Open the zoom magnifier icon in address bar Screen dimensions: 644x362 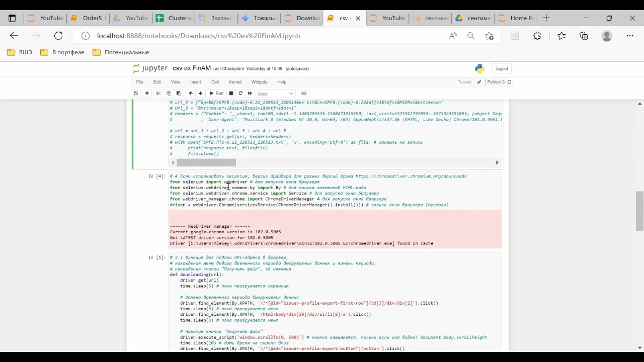[471, 36]
